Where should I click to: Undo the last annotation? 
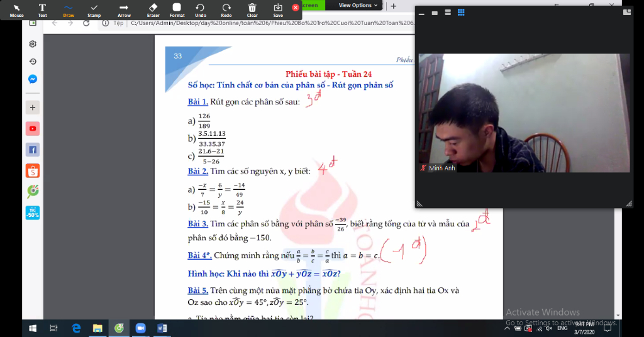(201, 10)
